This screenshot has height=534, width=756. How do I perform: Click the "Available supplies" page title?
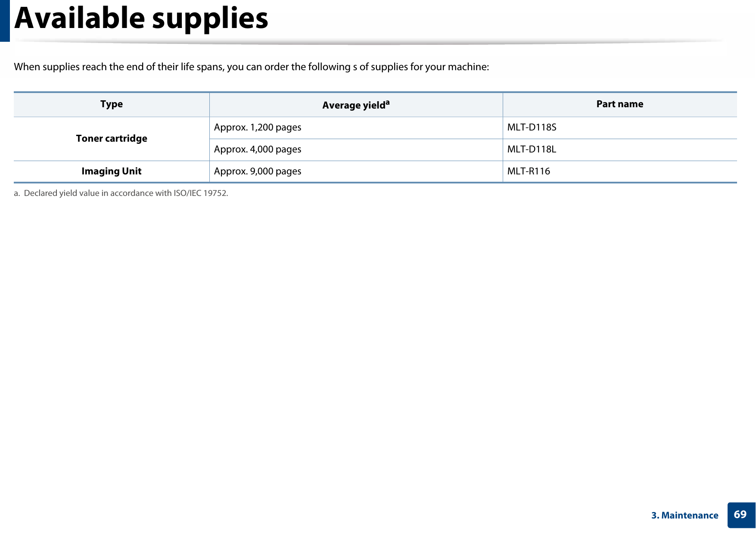coord(141,19)
